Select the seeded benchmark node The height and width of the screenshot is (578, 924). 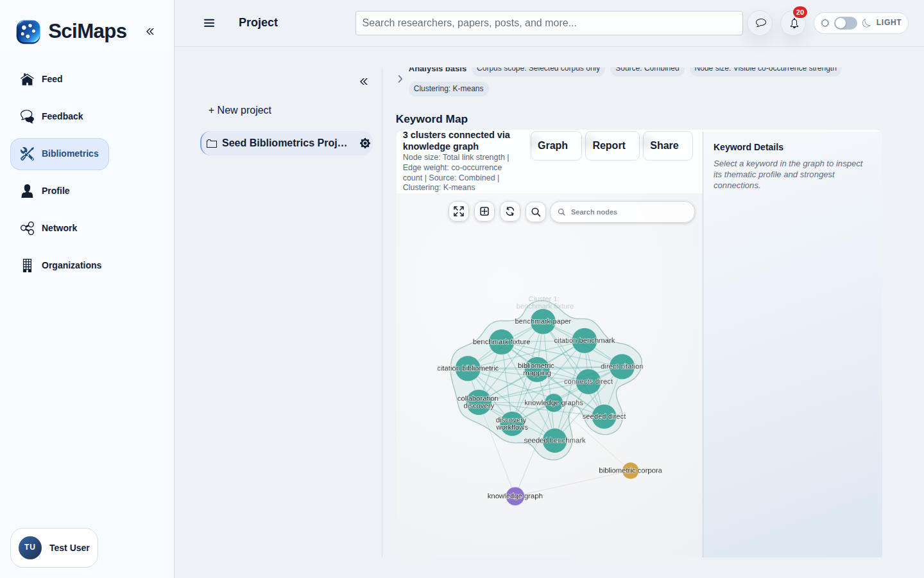[x=554, y=441]
